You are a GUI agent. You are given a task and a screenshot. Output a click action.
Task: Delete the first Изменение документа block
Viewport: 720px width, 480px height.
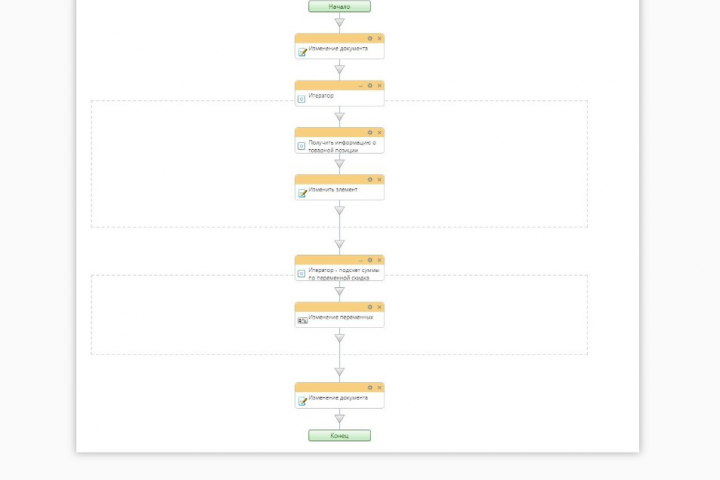[380, 39]
